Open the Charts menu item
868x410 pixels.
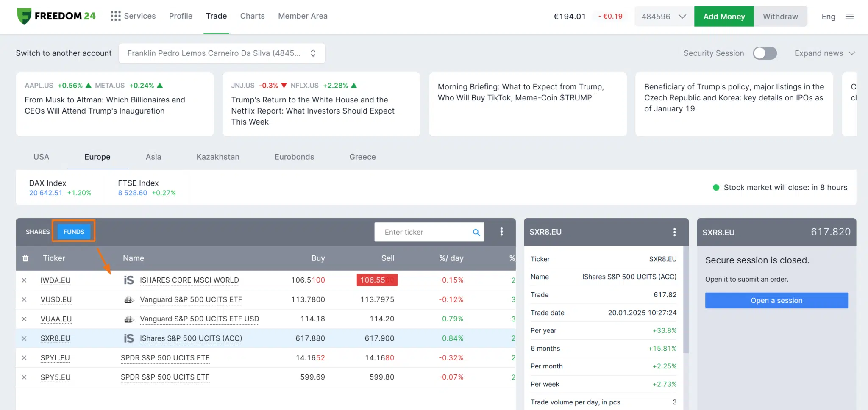point(252,16)
